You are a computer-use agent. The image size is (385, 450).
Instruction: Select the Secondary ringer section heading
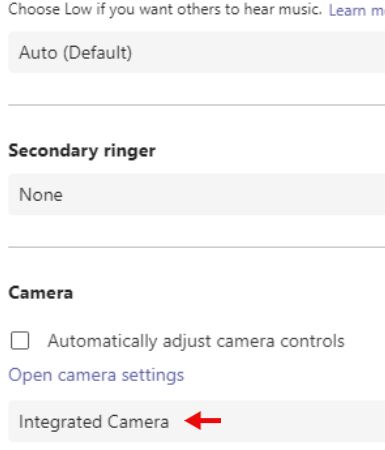pyautogui.click(x=82, y=151)
